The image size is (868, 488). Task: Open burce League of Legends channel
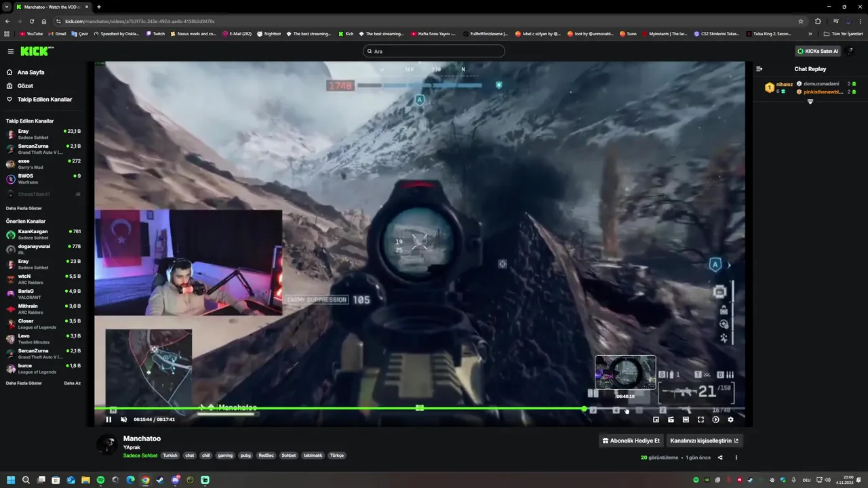43,369
